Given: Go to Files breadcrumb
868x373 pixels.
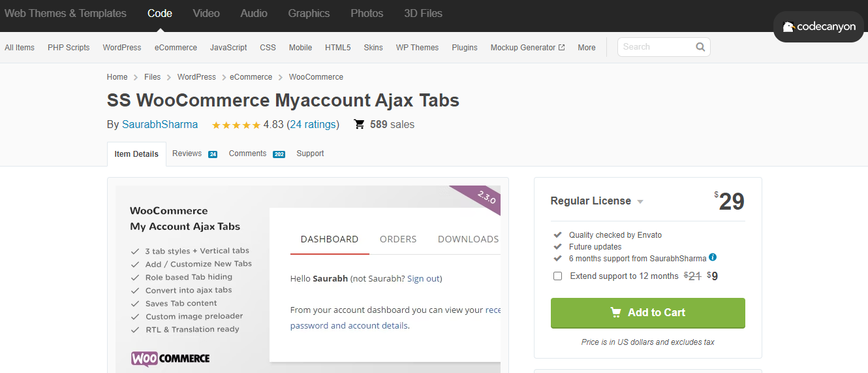Looking at the screenshot, I should [x=152, y=77].
